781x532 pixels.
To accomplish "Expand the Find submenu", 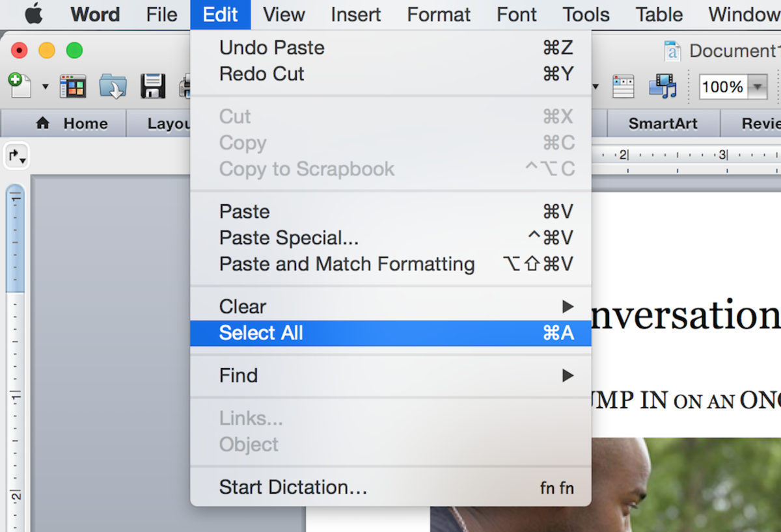I will (x=390, y=375).
